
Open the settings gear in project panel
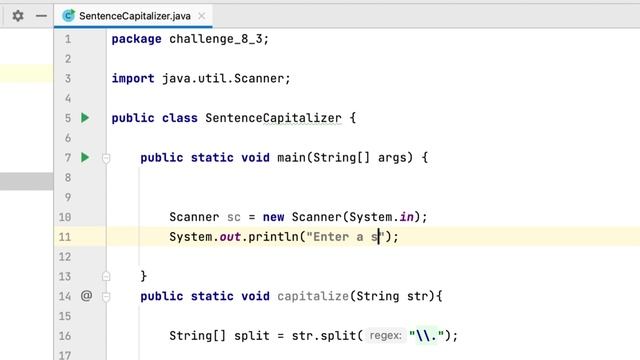(18, 16)
